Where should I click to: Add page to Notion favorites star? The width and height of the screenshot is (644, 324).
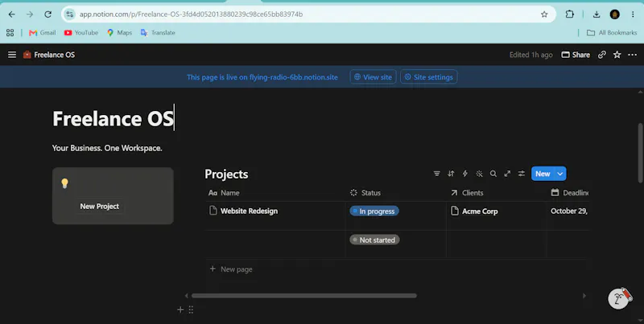(617, 55)
